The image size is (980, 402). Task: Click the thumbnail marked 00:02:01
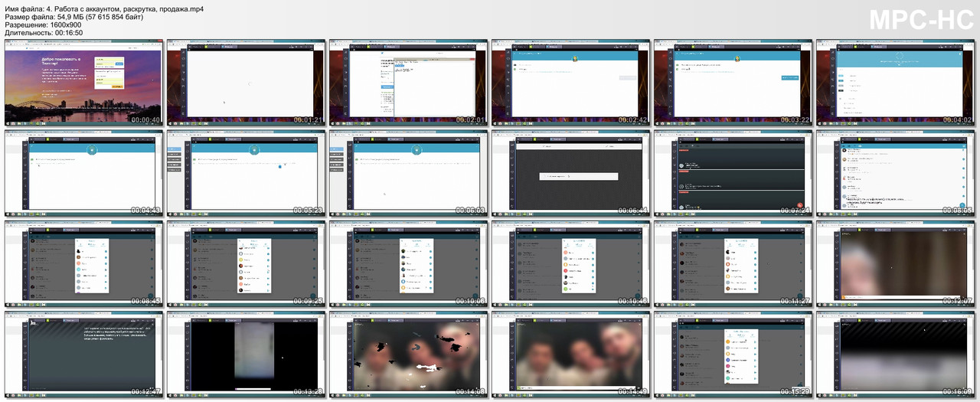click(408, 83)
